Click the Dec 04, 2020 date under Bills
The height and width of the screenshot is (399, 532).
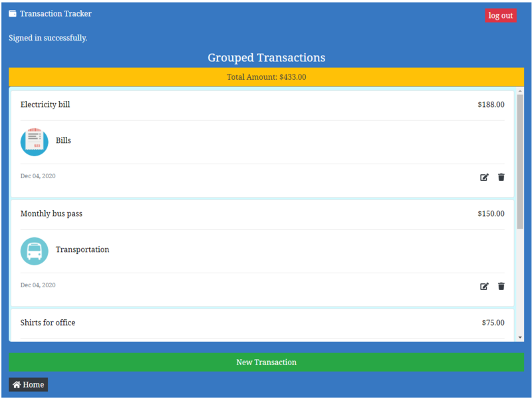click(x=38, y=176)
